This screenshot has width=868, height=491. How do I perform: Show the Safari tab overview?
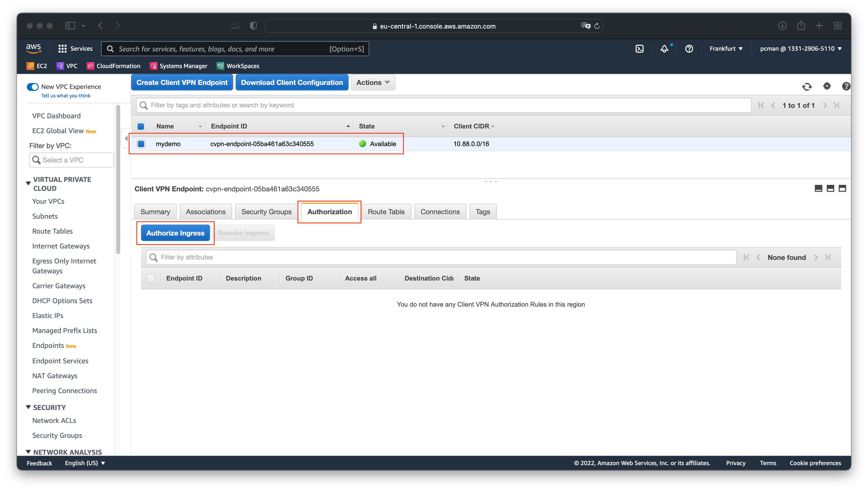(x=838, y=26)
